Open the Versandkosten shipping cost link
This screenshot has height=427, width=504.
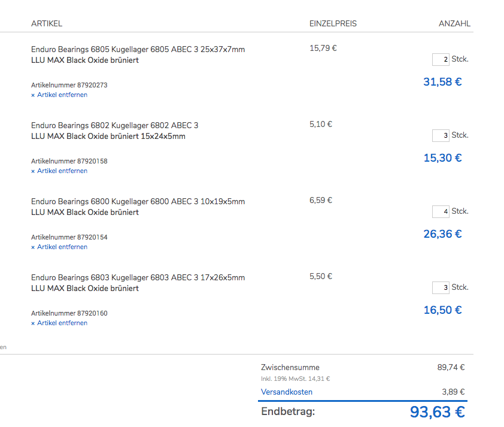click(x=287, y=392)
